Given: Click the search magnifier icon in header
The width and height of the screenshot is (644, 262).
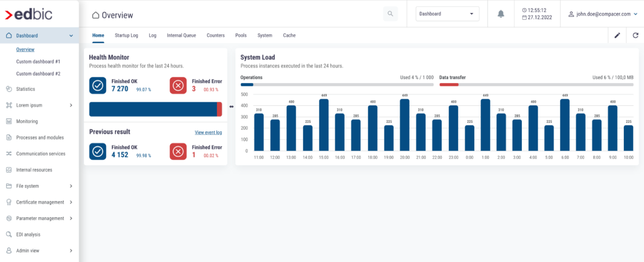Looking at the screenshot, I should [390, 14].
